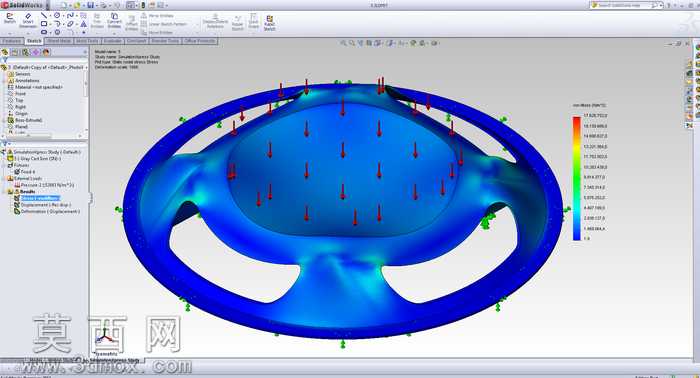Open Display/Delete Relations
Image resolution: width=700 pixels, height=378 pixels.
click(215, 21)
